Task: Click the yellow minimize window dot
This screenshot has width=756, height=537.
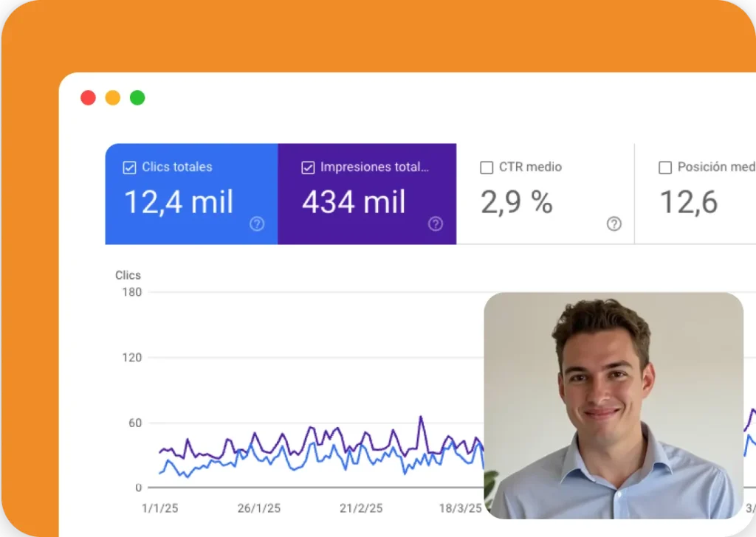Action: pos(113,98)
